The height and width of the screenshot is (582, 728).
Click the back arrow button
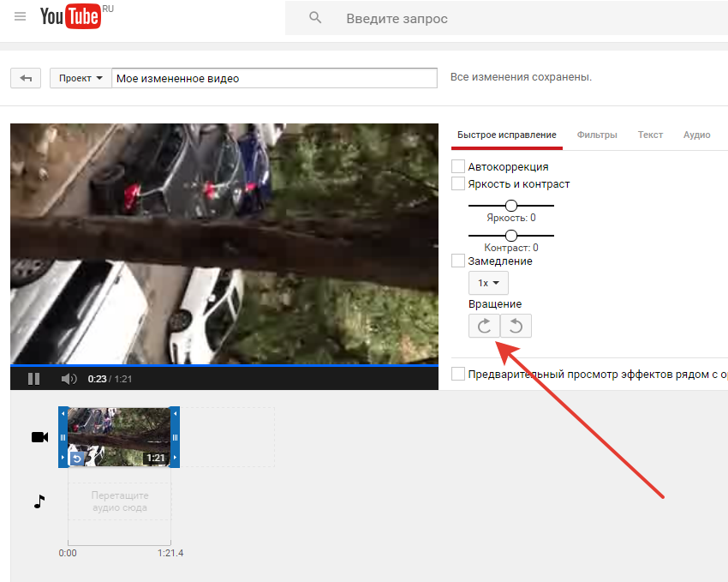(x=26, y=78)
